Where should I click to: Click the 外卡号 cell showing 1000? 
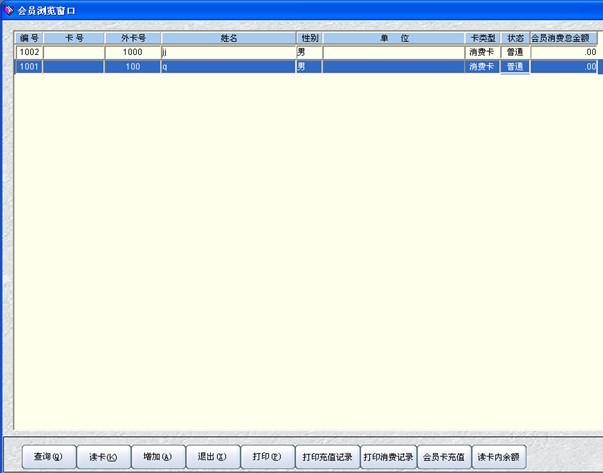132,52
